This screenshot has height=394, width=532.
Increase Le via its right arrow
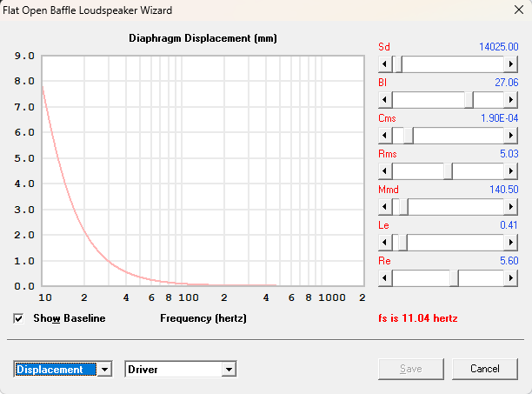tap(510, 243)
